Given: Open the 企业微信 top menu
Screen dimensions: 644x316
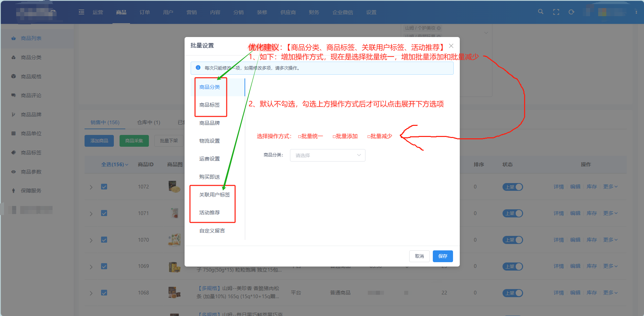Looking at the screenshot, I should click(x=343, y=12).
